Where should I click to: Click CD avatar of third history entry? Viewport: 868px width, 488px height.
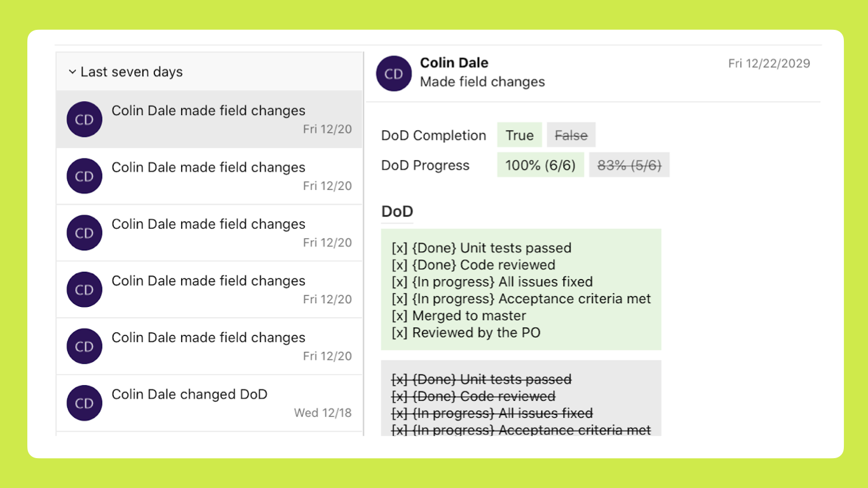coord(85,233)
